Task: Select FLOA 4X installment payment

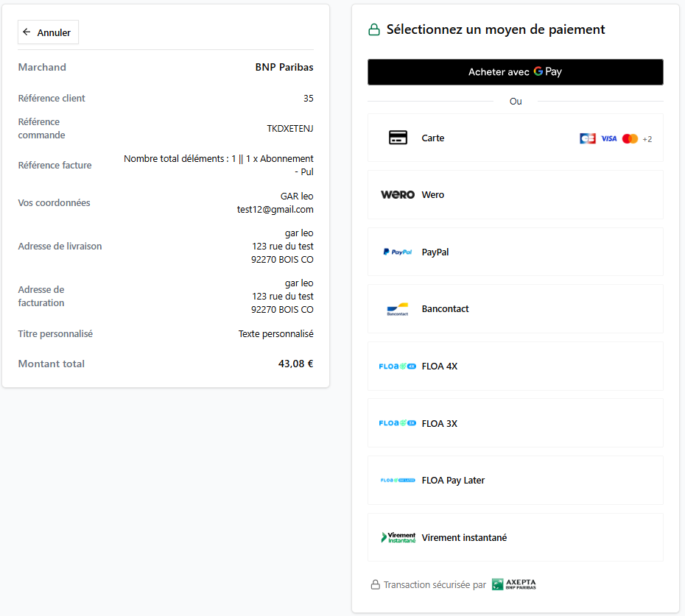Action: pos(515,367)
